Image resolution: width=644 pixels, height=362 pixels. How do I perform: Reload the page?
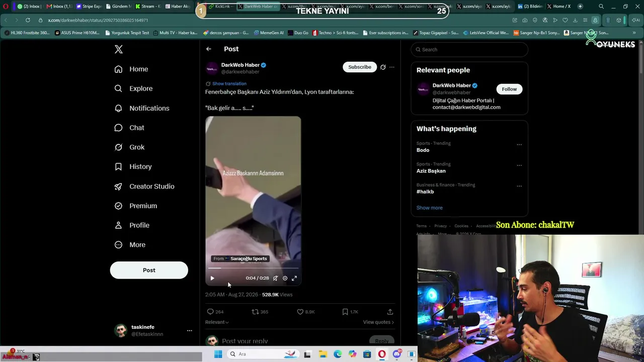pos(28,20)
